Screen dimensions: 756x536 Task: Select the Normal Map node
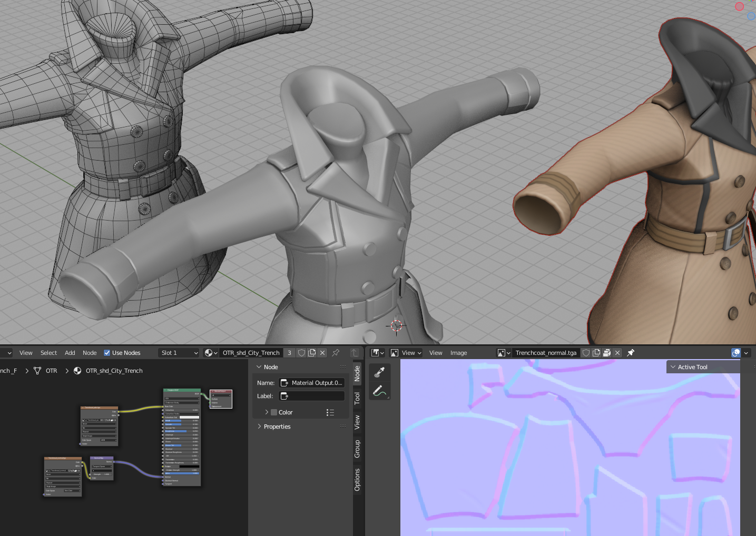pos(102,468)
